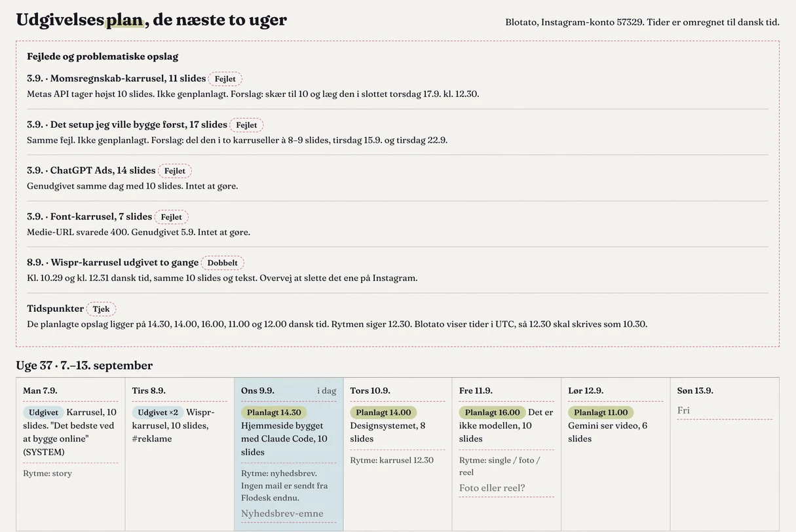The width and height of the screenshot is (796, 532).
Task: Select the ChatGPT Ads, 14 slides title
Action: pyautogui.click(x=91, y=170)
